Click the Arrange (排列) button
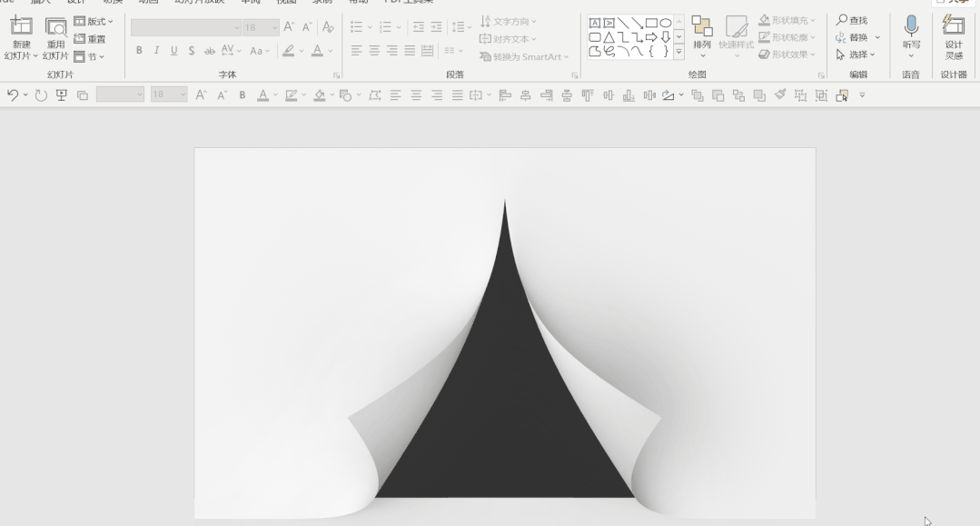This screenshot has width=980, height=526. [x=702, y=37]
